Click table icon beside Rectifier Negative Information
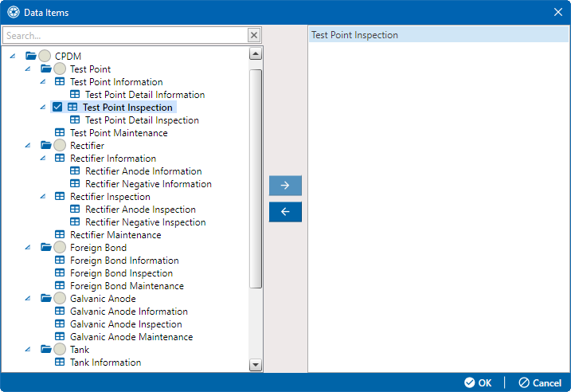Viewport: 571px width, 392px height. click(x=75, y=183)
